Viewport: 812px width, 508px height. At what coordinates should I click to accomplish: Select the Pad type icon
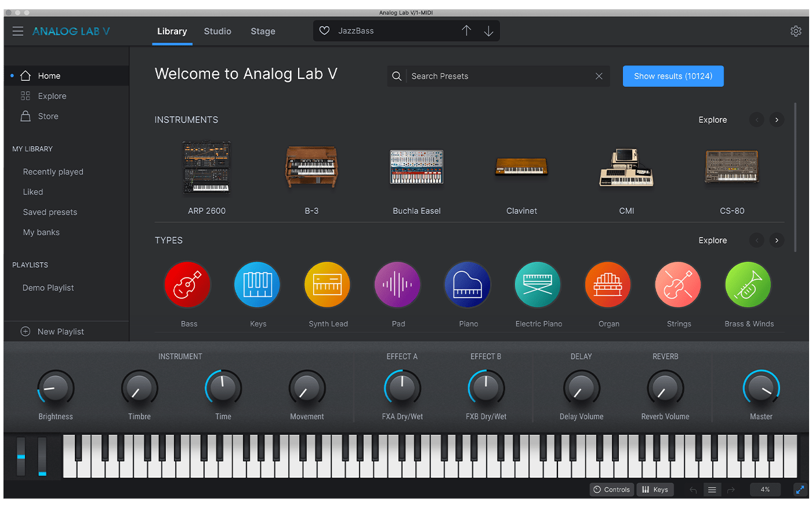point(398,285)
